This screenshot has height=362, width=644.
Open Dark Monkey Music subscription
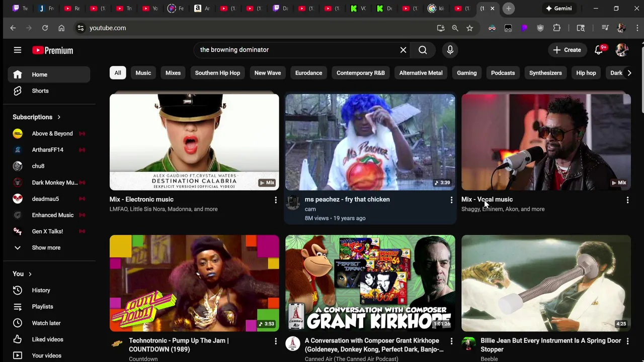point(49,183)
